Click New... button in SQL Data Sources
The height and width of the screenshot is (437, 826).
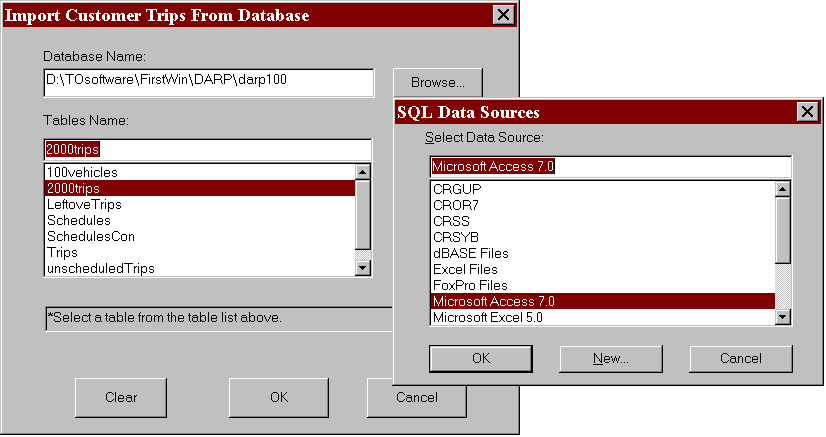pyautogui.click(x=609, y=358)
